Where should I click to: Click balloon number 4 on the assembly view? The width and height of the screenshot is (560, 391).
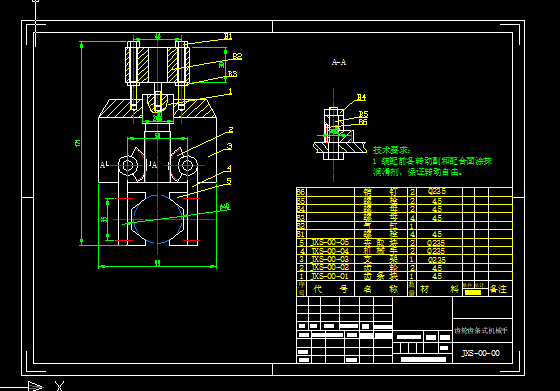(229, 168)
